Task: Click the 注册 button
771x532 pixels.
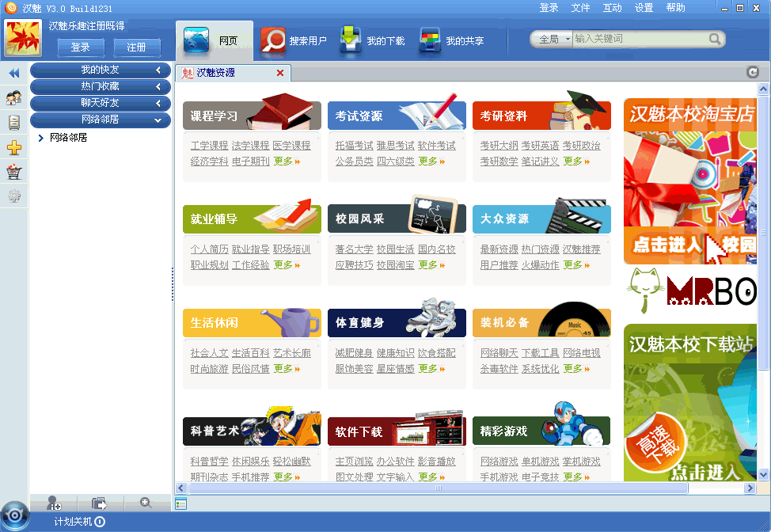Action: click(137, 47)
